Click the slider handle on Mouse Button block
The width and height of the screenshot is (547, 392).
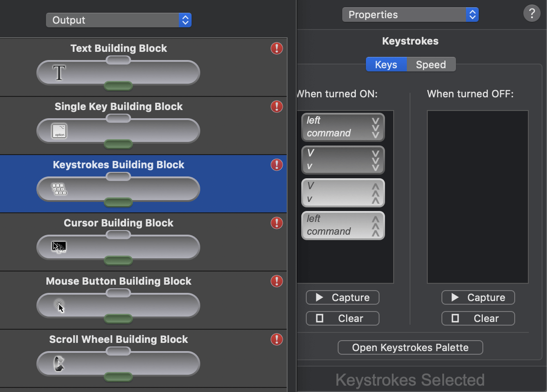(x=118, y=293)
